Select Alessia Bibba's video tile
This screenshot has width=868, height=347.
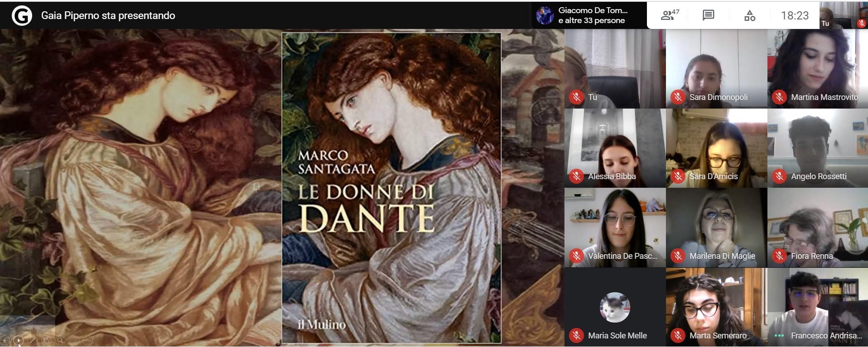pos(615,148)
